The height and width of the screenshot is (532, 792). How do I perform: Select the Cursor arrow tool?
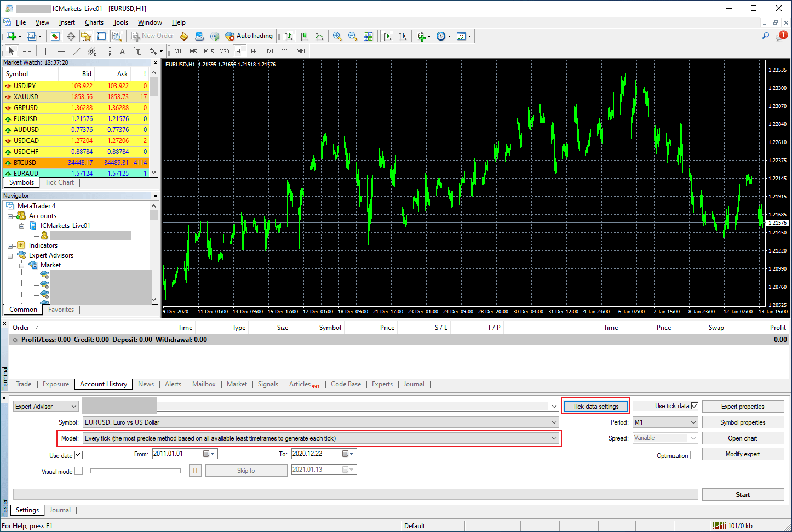[12, 51]
